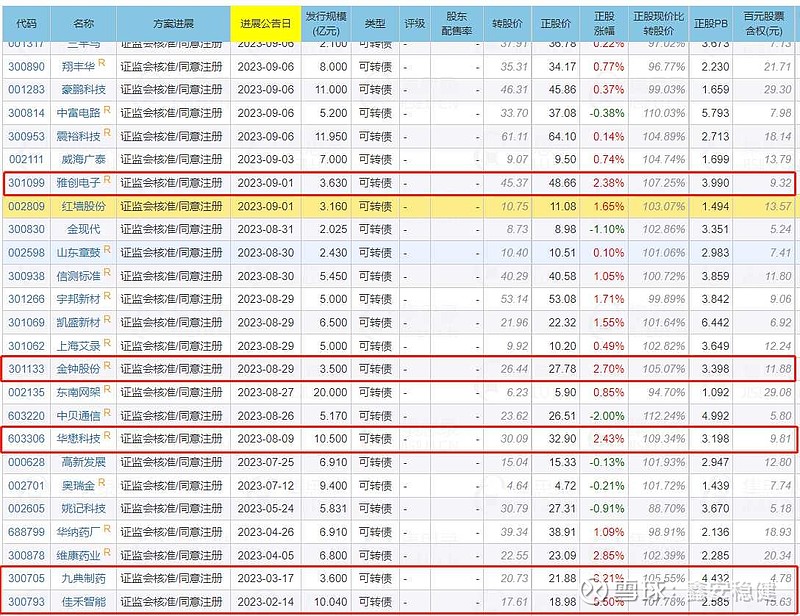Screen dimensions: 800x616
Task: Sort by the 类型 column header
Action: pyautogui.click(x=375, y=23)
